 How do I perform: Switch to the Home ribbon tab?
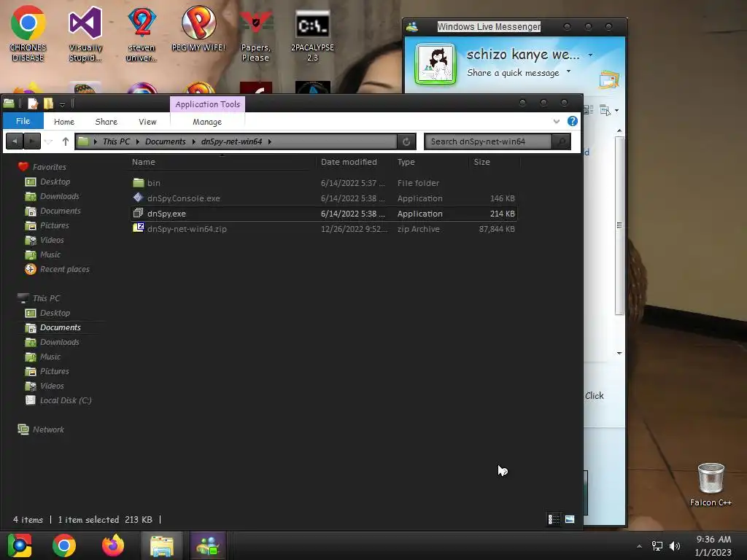[x=64, y=122]
